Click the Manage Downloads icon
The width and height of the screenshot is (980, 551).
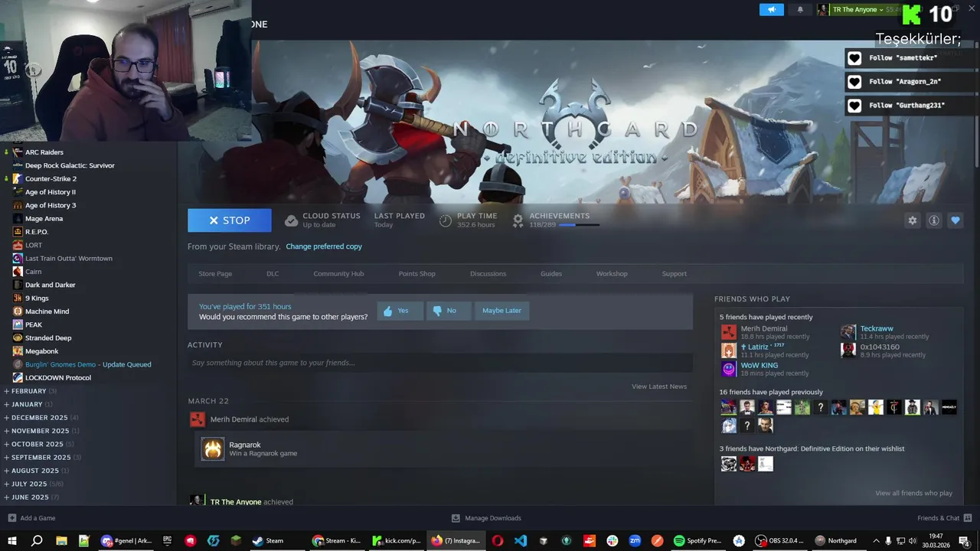[456, 518]
